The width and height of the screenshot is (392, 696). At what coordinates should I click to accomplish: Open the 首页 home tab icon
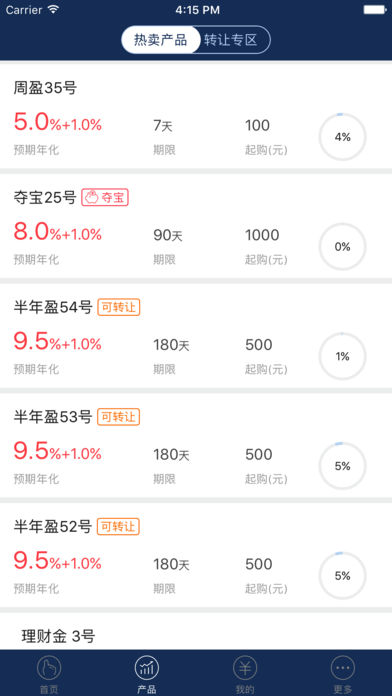tap(49, 667)
